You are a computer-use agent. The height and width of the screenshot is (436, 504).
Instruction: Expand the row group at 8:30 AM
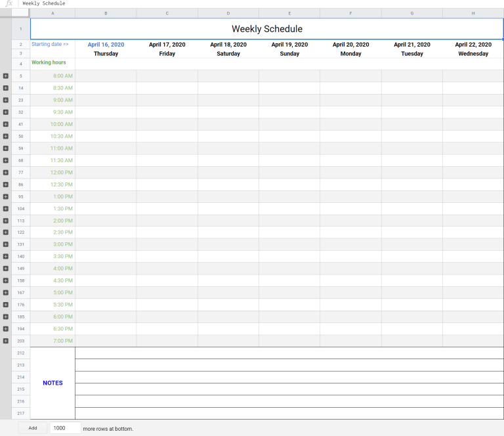click(6, 88)
